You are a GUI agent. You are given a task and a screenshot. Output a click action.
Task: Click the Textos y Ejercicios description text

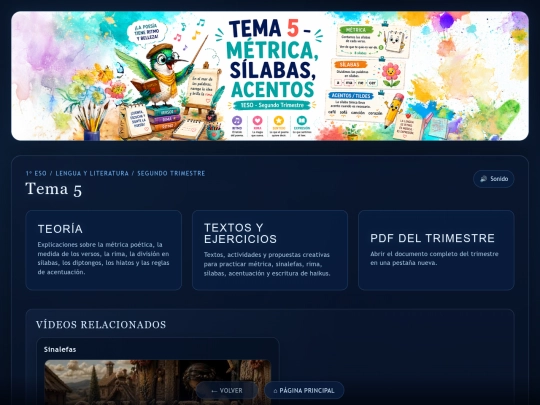point(267,264)
